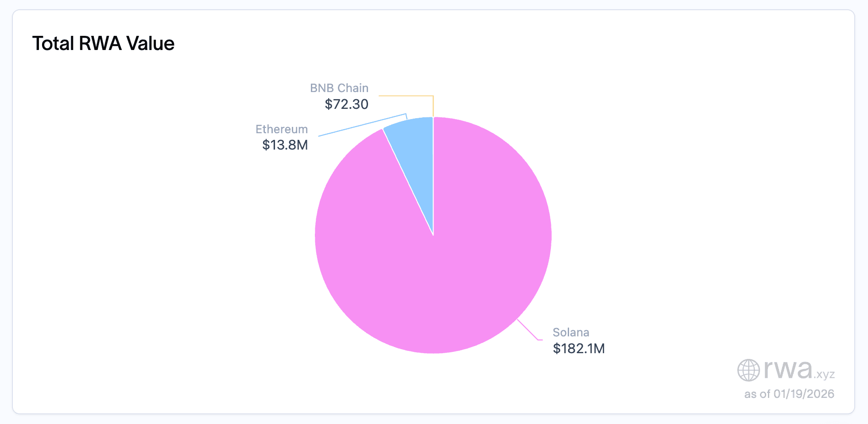Click the $72.30 BNB Chain value

tap(346, 104)
